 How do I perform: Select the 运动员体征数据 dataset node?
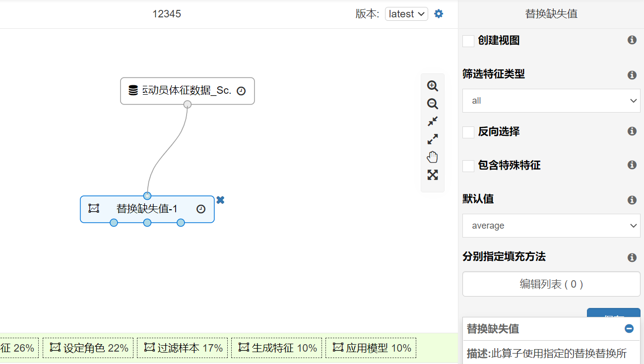(x=187, y=91)
